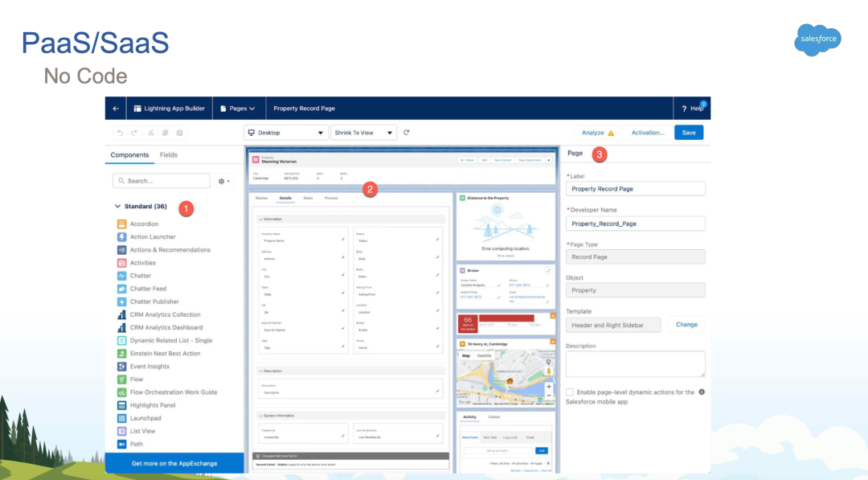Image resolution: width=868 pixels, height=480 pixels.
Task: Select the Actions & Recommendations component icon
Action: coord(122,250)
